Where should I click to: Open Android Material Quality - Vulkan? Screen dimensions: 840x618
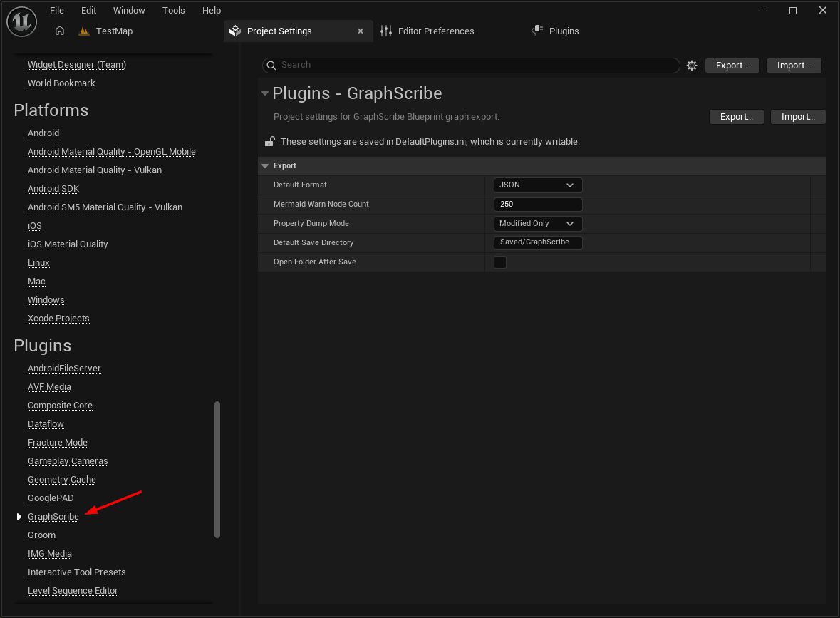(x=94, y=170)
